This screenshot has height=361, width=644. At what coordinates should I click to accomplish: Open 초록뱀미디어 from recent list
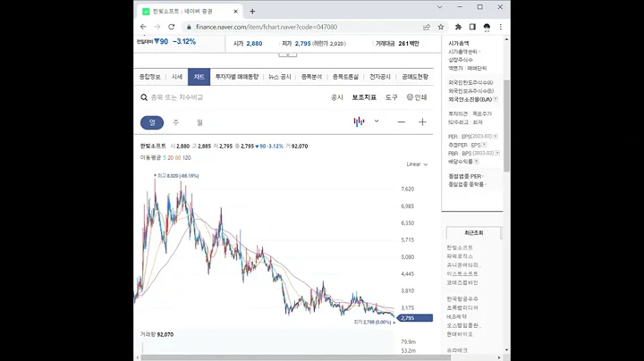(x=462, y=307)
